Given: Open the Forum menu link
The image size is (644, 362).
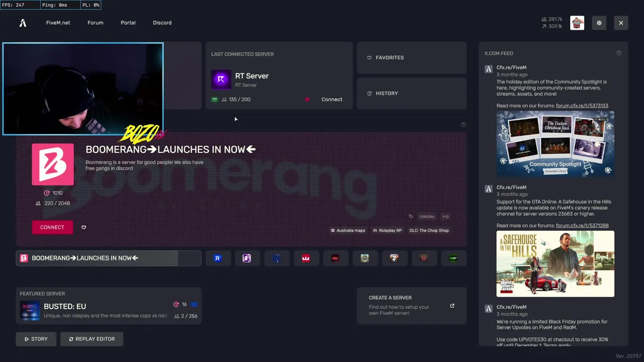Looking at the screenshot, I should tap(95, 23).
